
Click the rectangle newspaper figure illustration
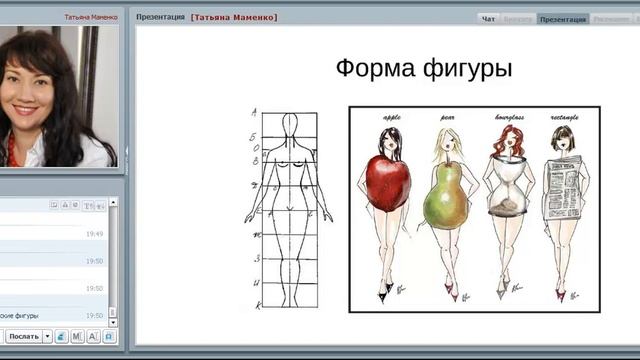(565, 213)
